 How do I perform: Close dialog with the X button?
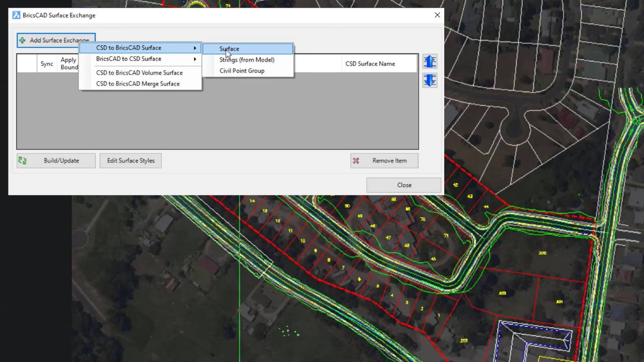(437, 15)
